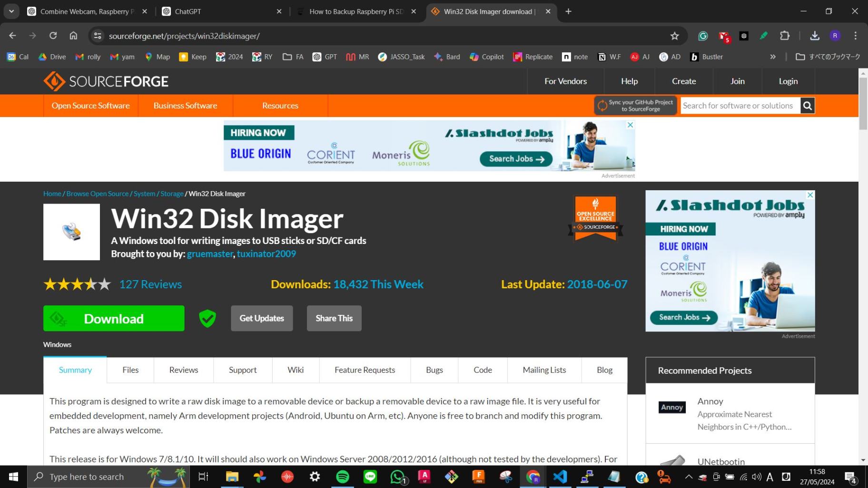Open Chrome three-dot menu
Screen dimensions: 868x488
855,36
